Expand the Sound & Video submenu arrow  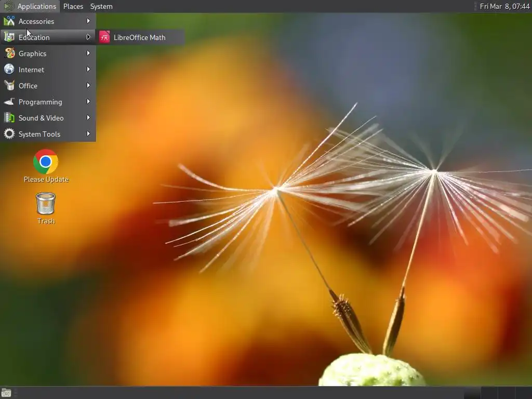[88, 118]
